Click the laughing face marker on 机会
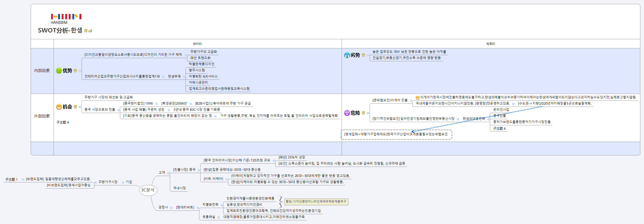 [59, 107]
